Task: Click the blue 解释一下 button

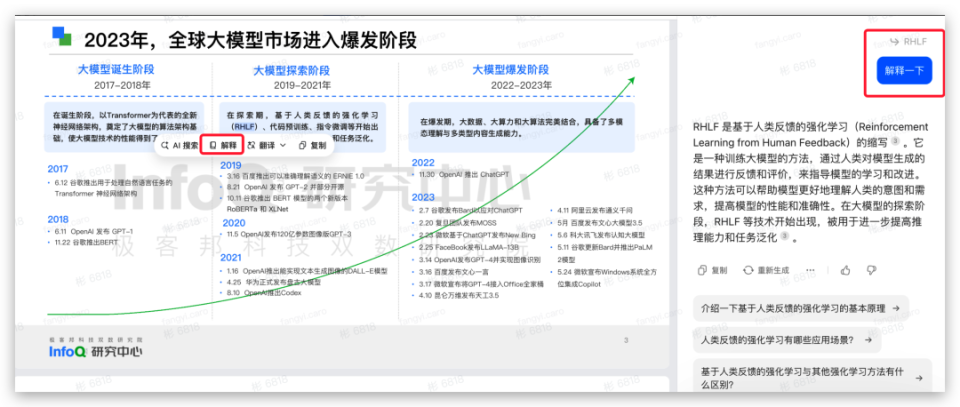Action: (x=904, y=70)
